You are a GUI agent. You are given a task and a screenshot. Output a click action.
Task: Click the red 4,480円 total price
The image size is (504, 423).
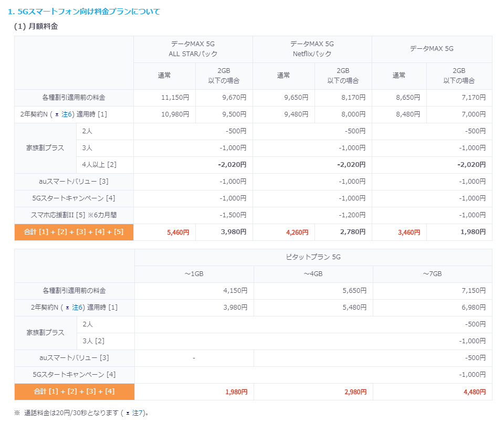(475, 392)
